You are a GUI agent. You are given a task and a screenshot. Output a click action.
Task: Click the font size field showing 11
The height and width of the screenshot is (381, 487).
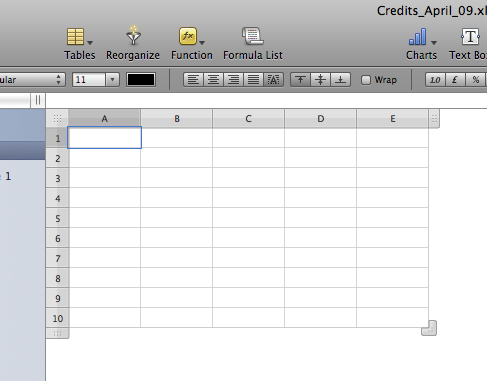(89, 80)
